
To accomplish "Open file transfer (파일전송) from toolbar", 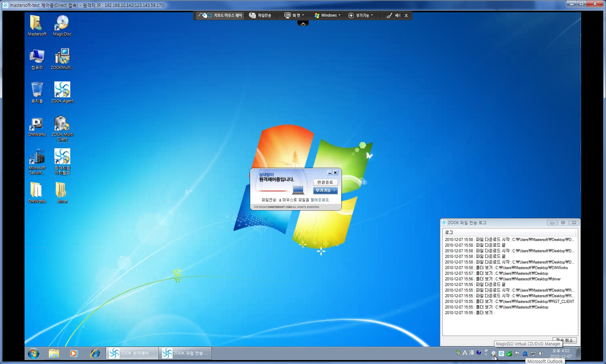I will [260, 16].
